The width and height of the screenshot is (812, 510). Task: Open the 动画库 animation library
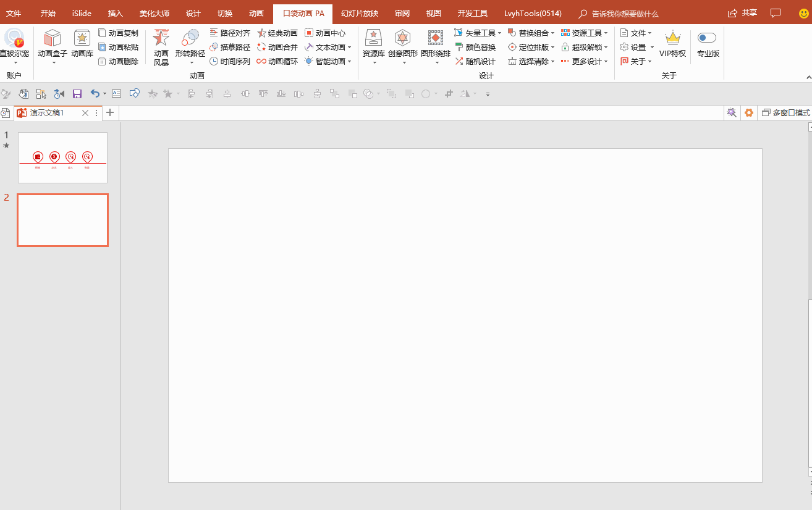point(82,40)
